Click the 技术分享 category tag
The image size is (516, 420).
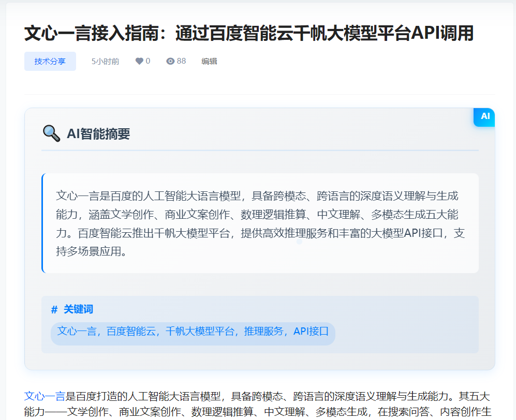pos(50,61)
